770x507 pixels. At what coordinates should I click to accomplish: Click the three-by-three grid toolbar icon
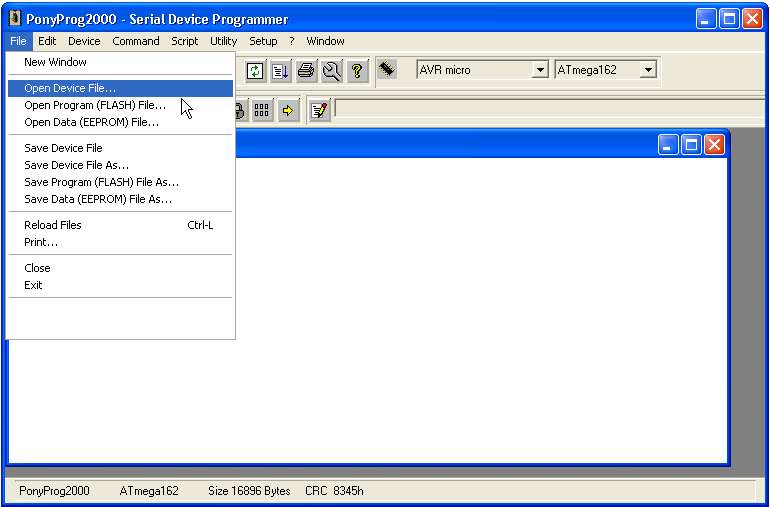point(262,111)
